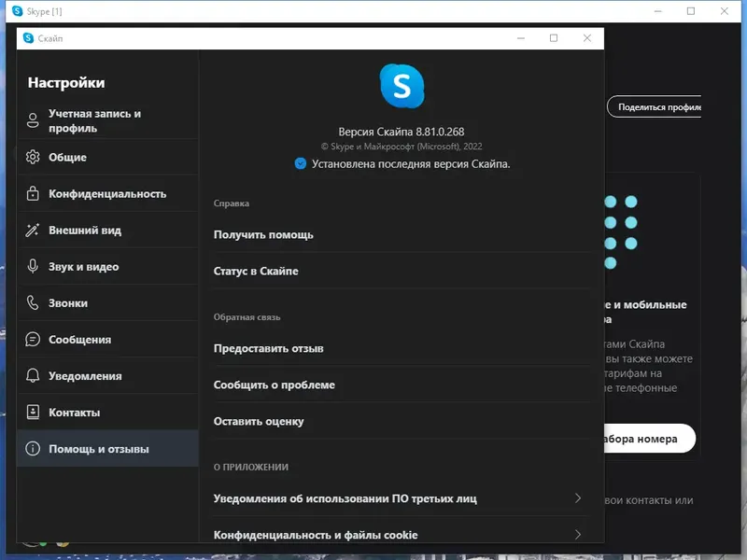Open the Звонки phone icon

coord(31,302)
